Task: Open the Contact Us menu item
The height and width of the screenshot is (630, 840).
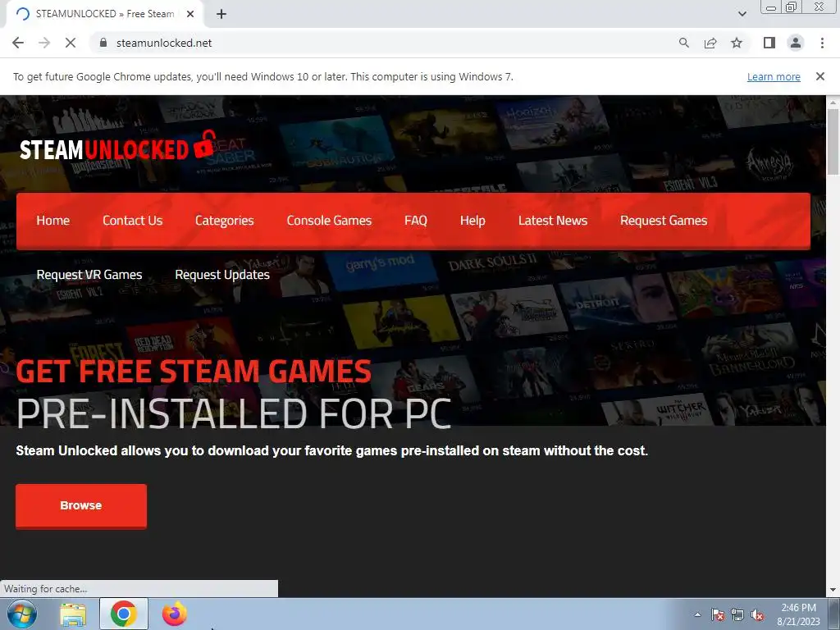Action: click(132, 221)
